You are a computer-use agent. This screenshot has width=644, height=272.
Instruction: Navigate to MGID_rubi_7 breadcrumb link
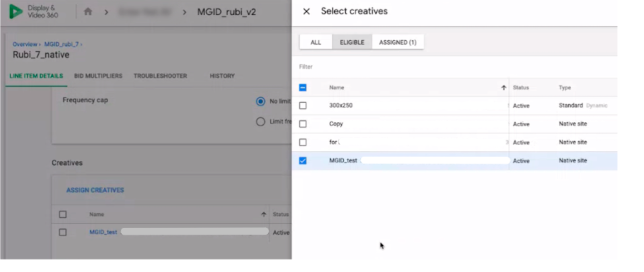(x=61, y=44)
